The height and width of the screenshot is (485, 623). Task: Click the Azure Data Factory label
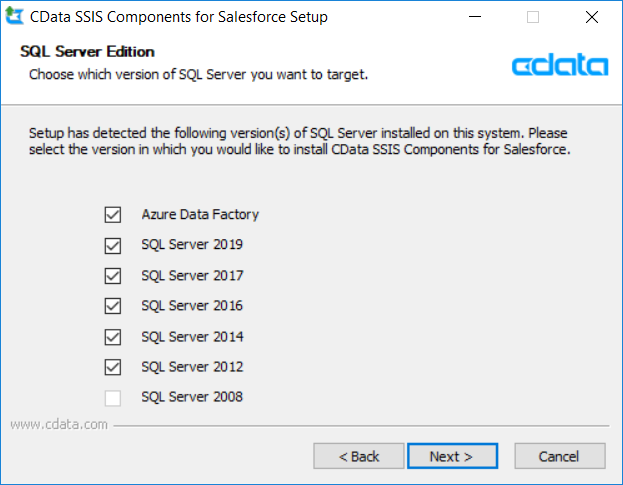pos(200,214)
